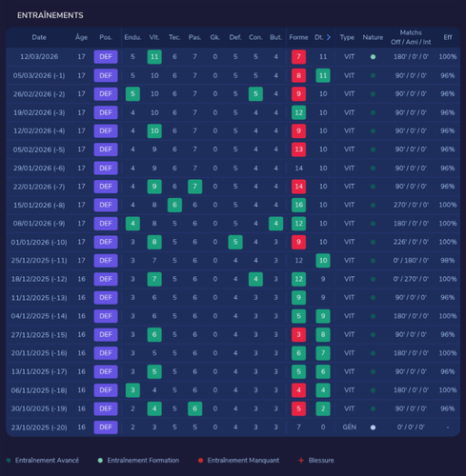Click the green Pas. 6 cell on 30/10/2025
The width and height of the screenshot is (466, 476).
pos(195,408)
